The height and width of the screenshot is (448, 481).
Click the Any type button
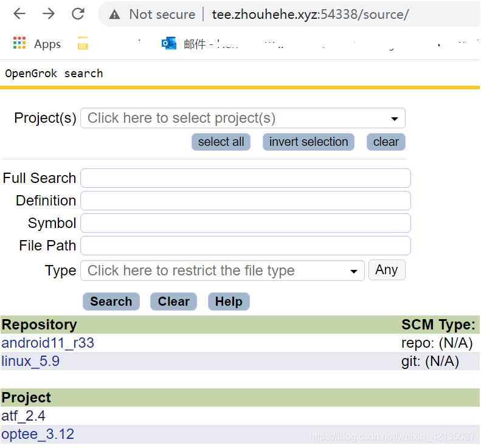pyautogui.click(x=387, y=270)
